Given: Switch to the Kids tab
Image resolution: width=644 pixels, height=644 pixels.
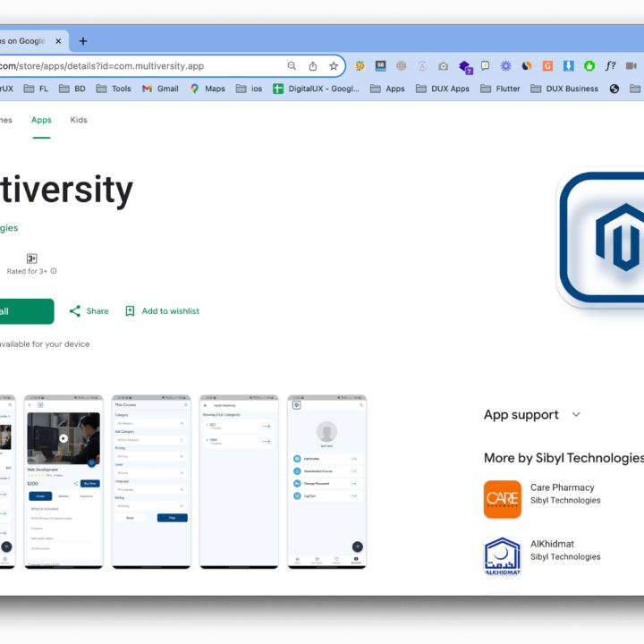Looking at the screenshot, I should click(79, 120).
